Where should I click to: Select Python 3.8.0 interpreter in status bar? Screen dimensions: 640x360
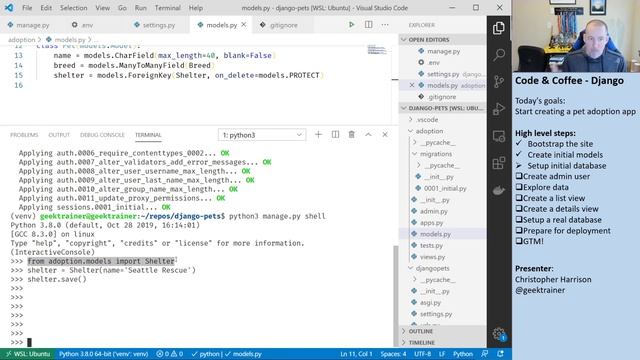[x=103, y=354]
